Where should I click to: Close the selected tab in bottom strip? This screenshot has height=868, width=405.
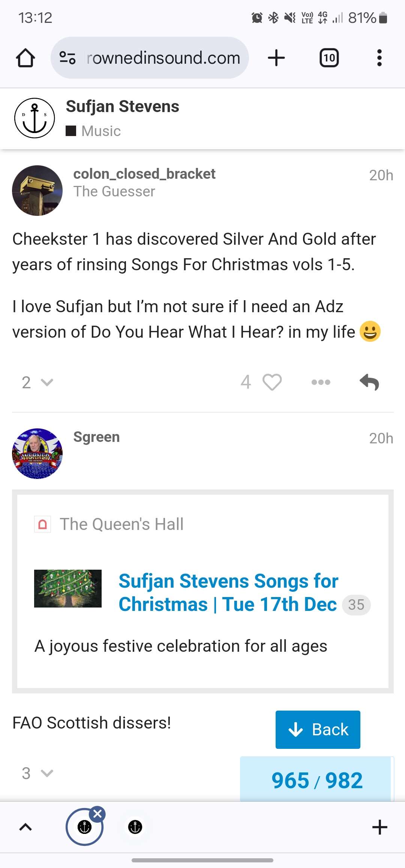[97, 813]
